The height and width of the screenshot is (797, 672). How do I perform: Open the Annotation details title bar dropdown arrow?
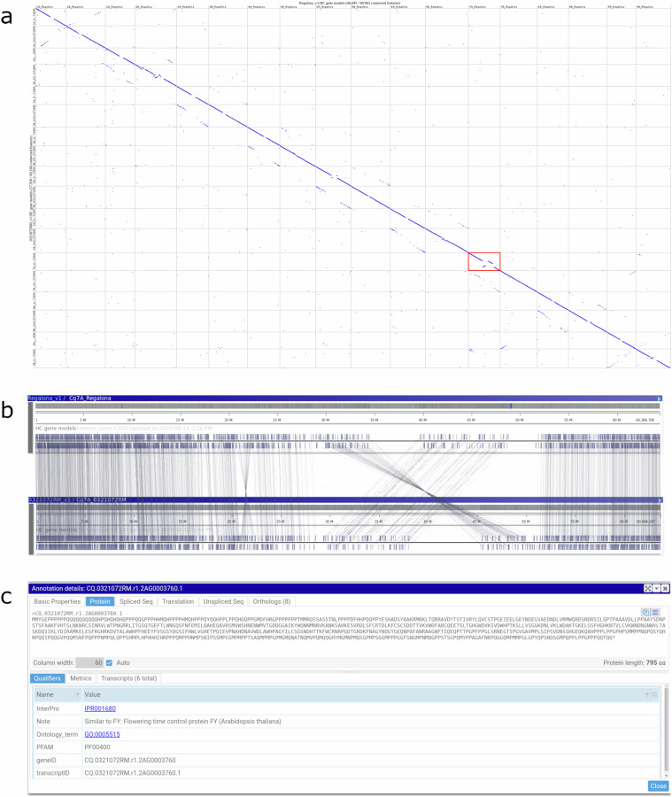[657, 588]
